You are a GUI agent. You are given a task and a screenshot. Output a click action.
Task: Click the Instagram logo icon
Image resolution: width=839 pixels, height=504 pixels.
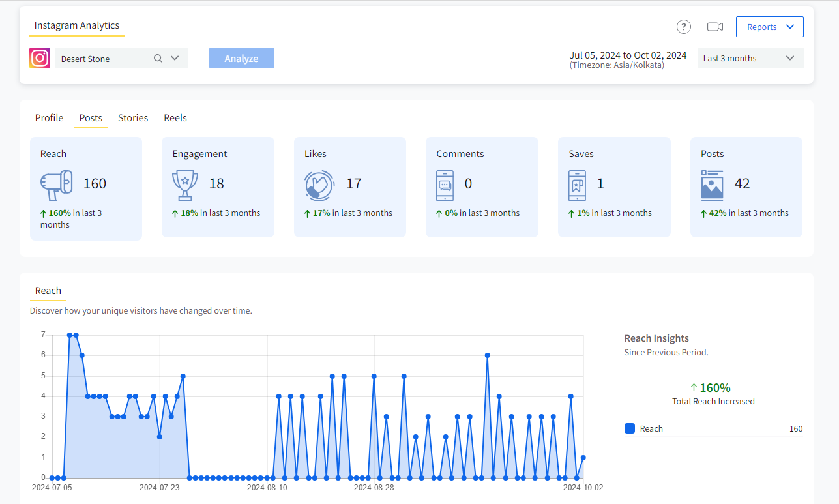(x=40, y=58)
